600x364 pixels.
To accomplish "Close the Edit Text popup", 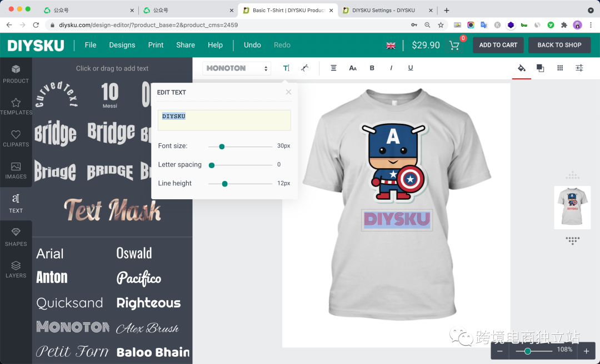I will click(288, 92).
